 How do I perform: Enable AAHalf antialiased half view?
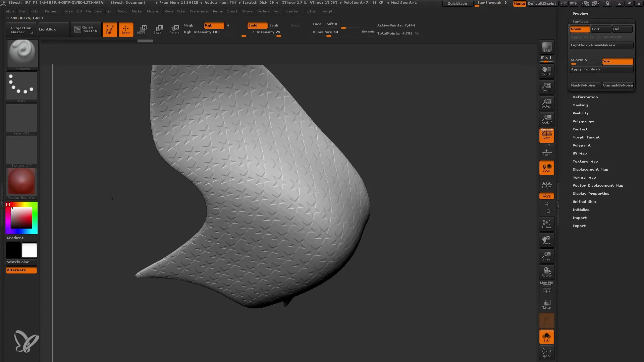tap(546, 119)
